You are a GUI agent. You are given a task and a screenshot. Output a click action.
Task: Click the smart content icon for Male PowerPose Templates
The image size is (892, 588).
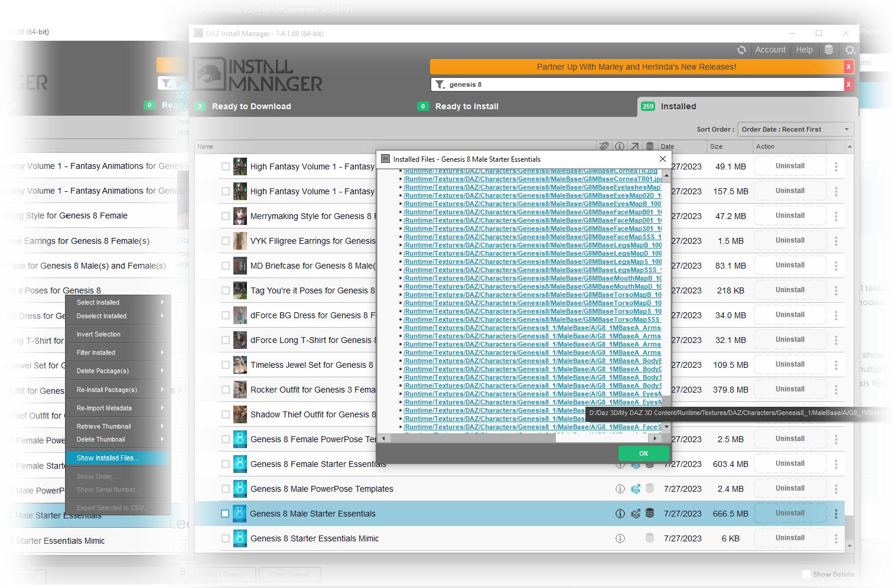coord(635,489)
